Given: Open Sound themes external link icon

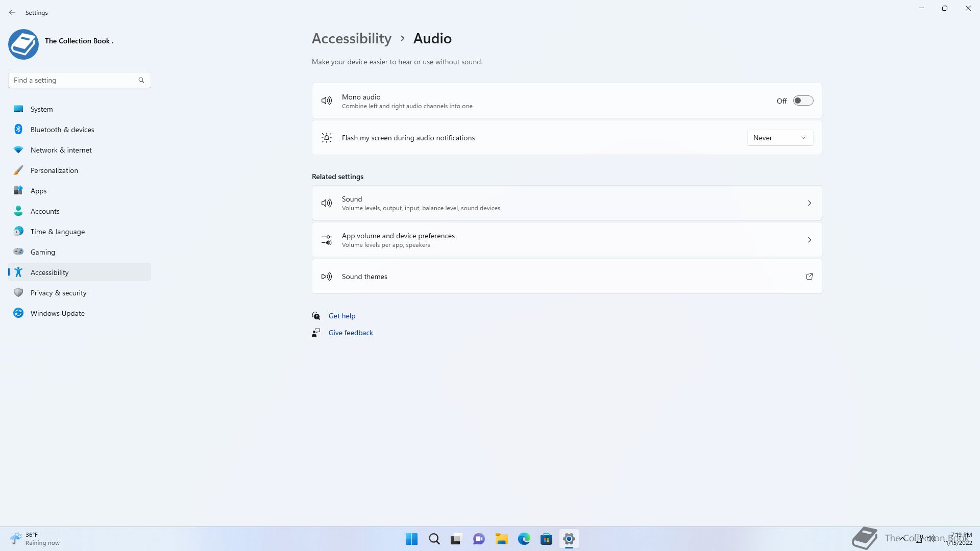Looking at the screenshot, I should tap(809, 277).
